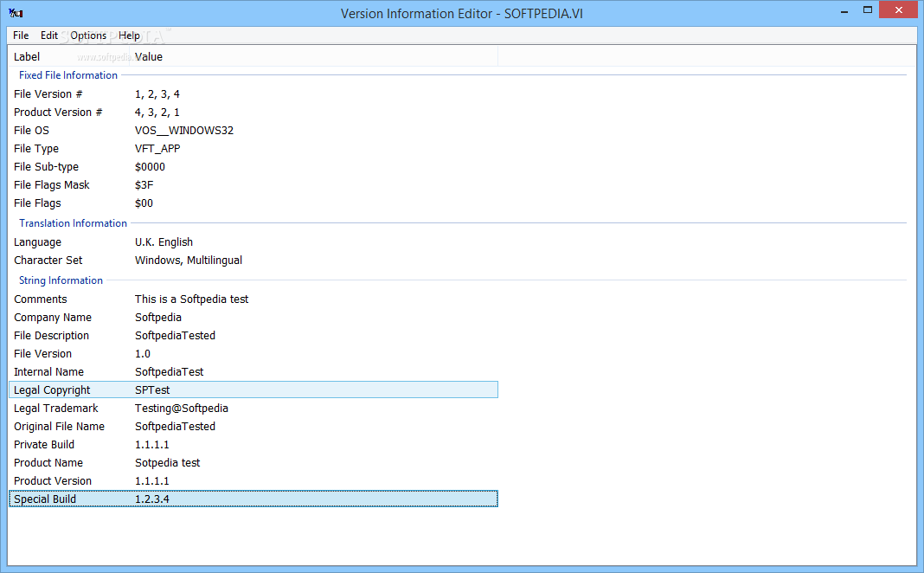
Task: Click the Fixed File Information group header
Action: pos(68,75)
